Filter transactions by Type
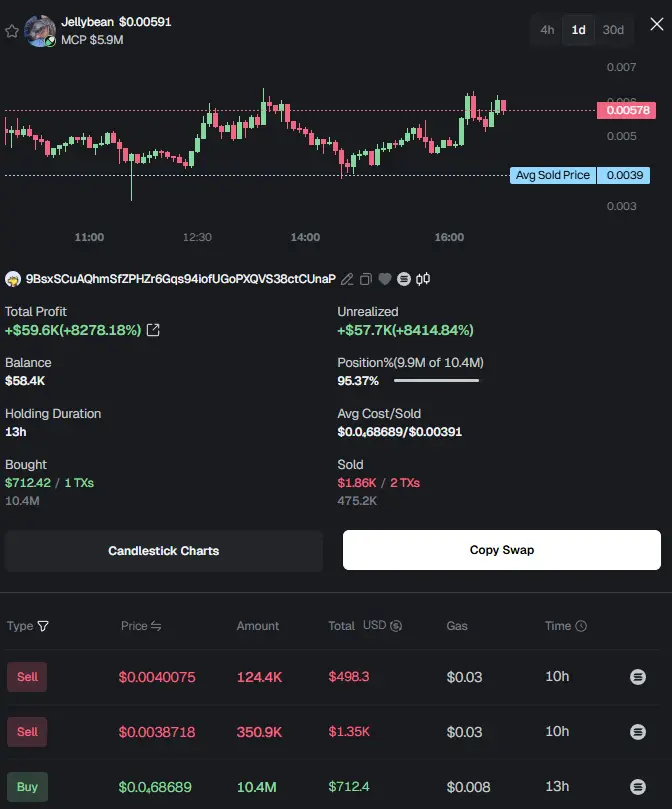 (43, 626)
